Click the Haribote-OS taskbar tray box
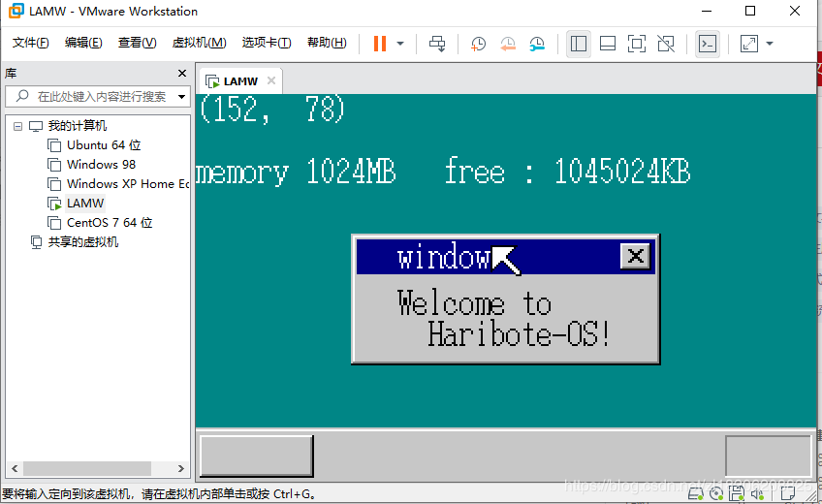Viewport: 822px width, 504px height. click(x=769, y=456)
